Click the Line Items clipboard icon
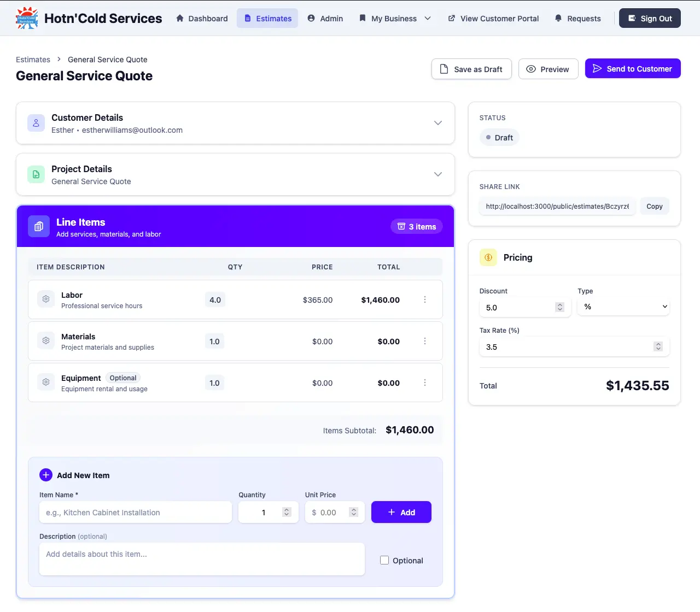This screenshot has width=700, height=612. (x=38, y=226)
